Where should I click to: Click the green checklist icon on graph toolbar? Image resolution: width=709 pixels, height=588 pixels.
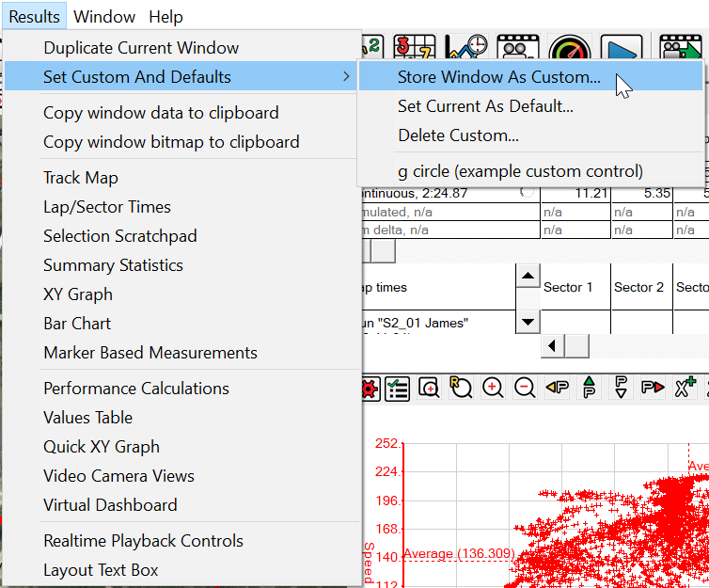[398, 389]
